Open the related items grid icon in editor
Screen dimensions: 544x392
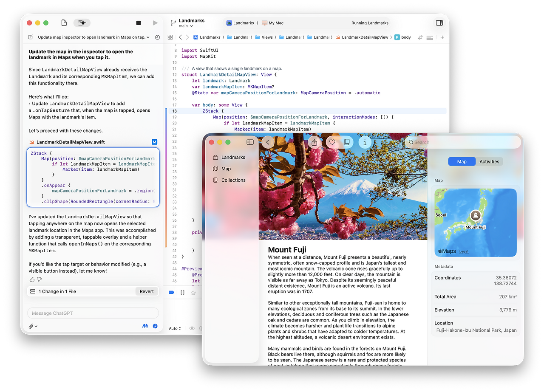170,37
